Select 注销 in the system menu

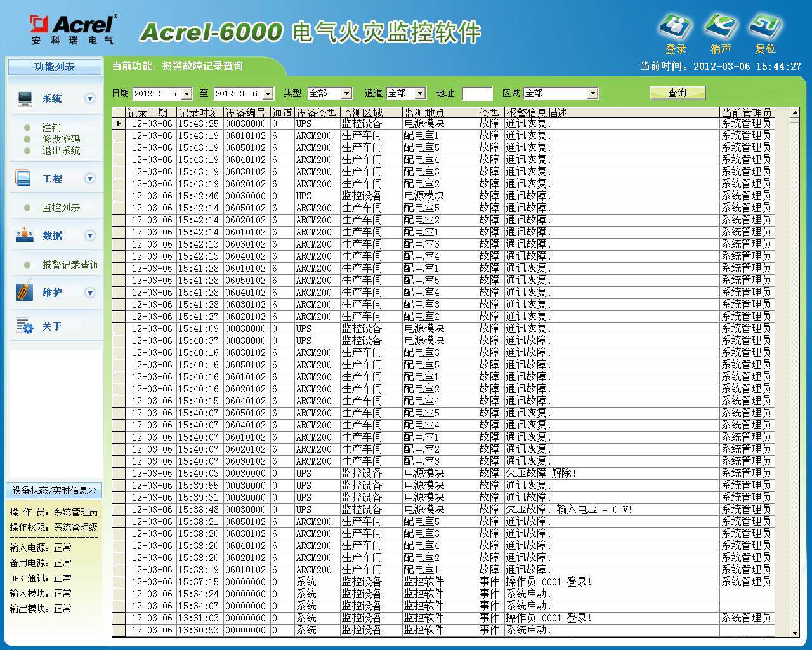coord(51,128)
